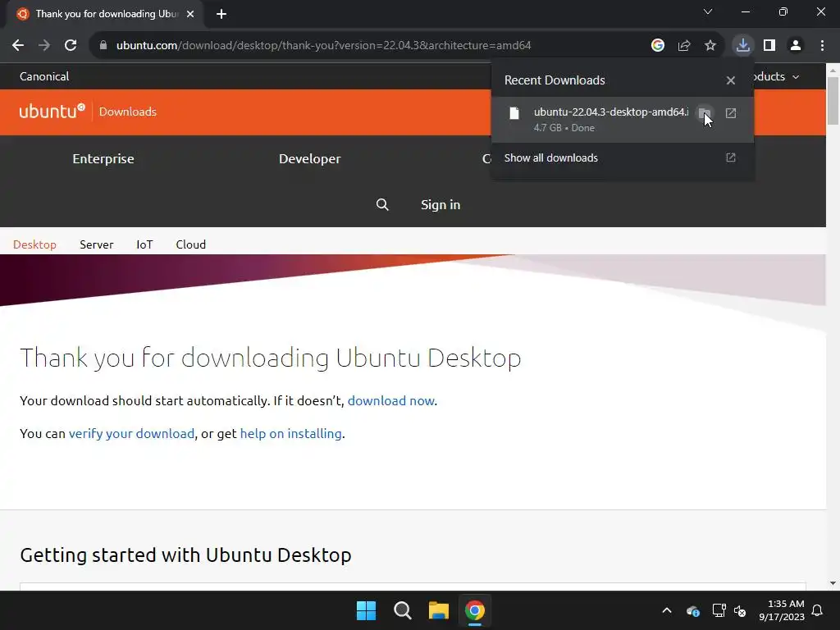Open the Google icon in address bar
This screenshot has height=630, width=840.
point(658,46)
